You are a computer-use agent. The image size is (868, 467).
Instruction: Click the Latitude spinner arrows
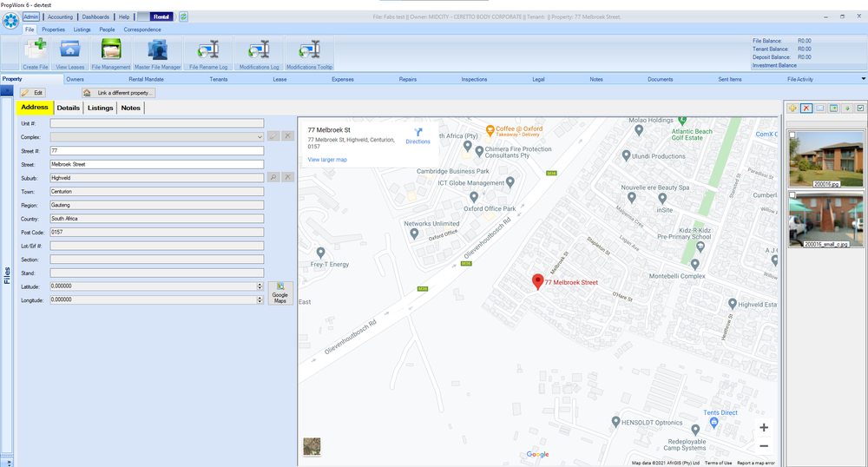(260, 286)
